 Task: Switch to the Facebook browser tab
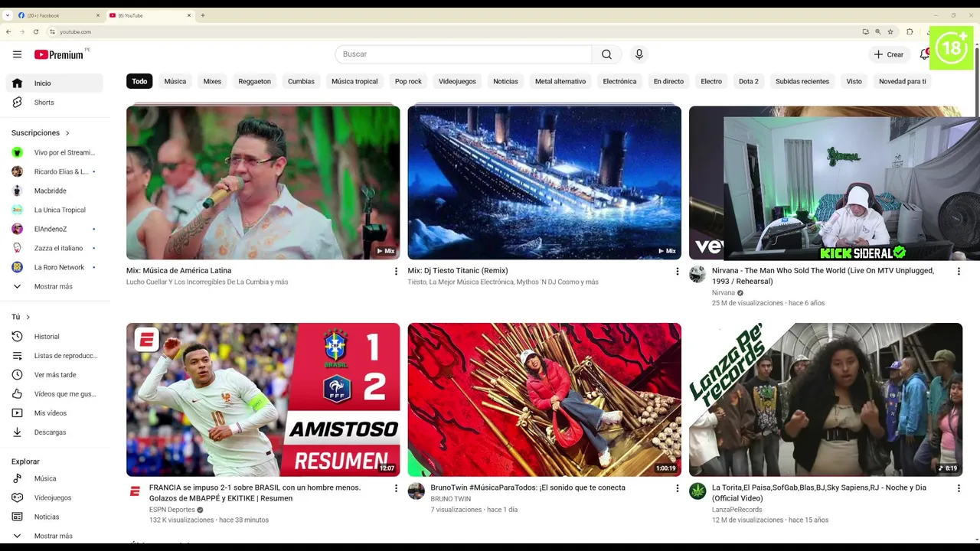(58, 15)
